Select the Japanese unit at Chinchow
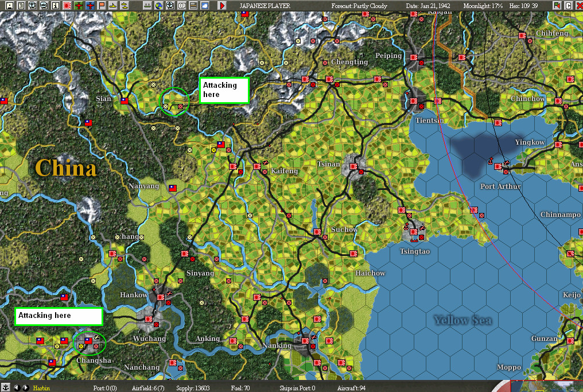The image size is (583, 392). (558, 101)
